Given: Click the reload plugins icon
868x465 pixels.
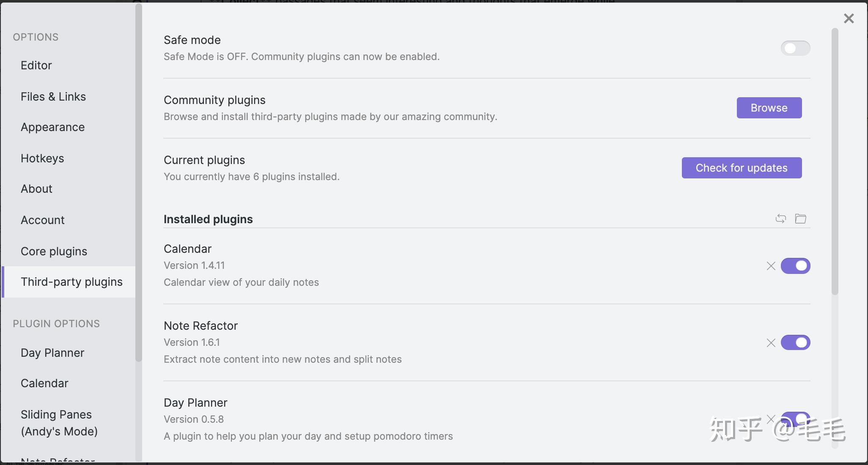Looking at the screenshot, I should (780, 219).
